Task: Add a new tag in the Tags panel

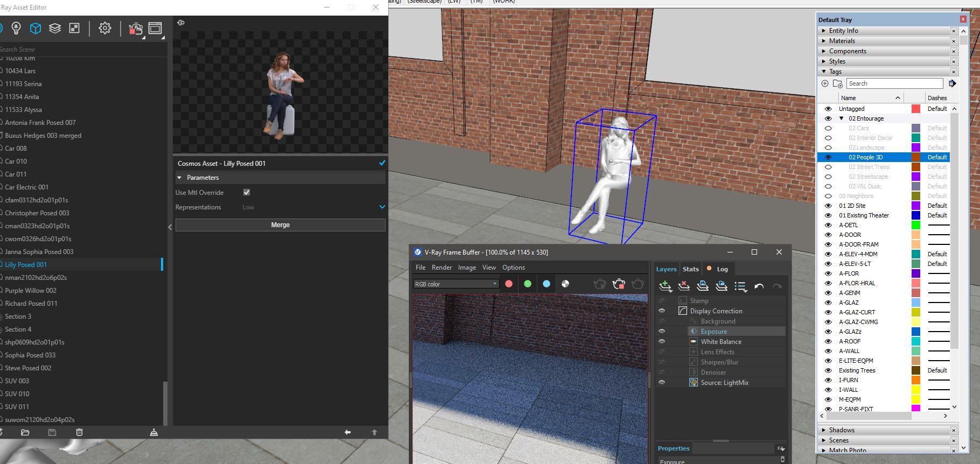Action: point(825,83)
